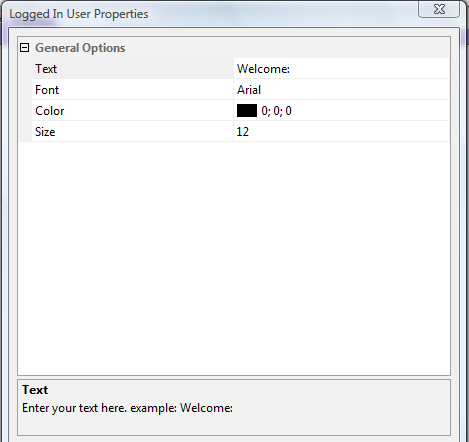Click empty area of the property grid

click(x=234, y=258)
